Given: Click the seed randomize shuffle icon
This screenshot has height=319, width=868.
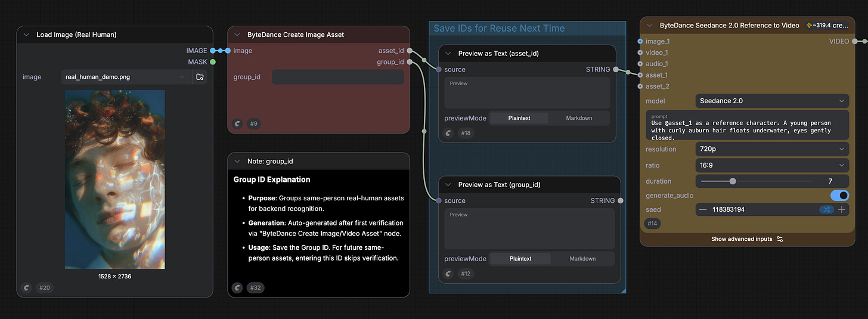Looking at the screenshot, I should [x=826, y=209].
